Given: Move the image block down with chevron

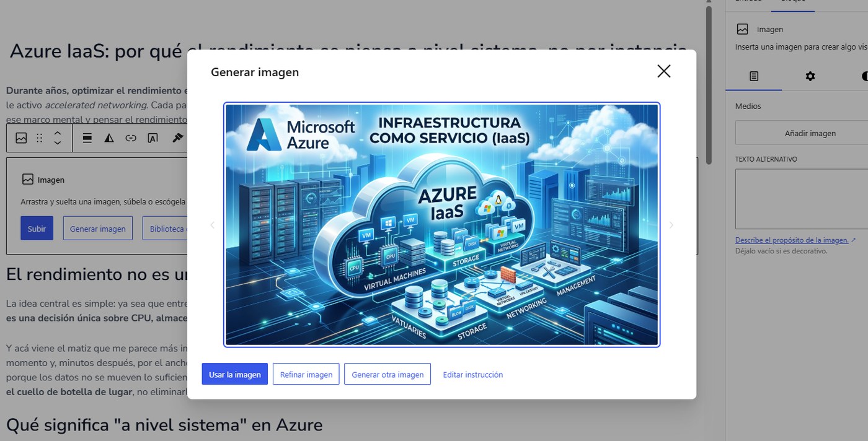Looking at the screenshot, I should [57, 143].
